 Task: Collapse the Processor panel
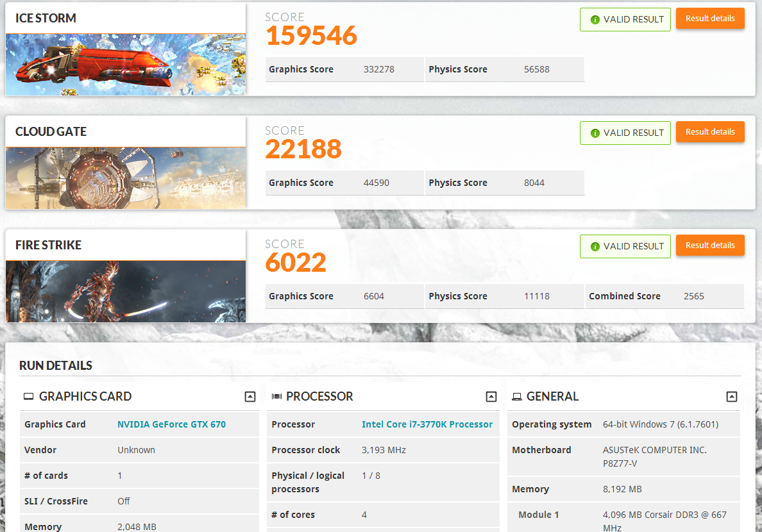pyautogui.click(x=491, y=397)
